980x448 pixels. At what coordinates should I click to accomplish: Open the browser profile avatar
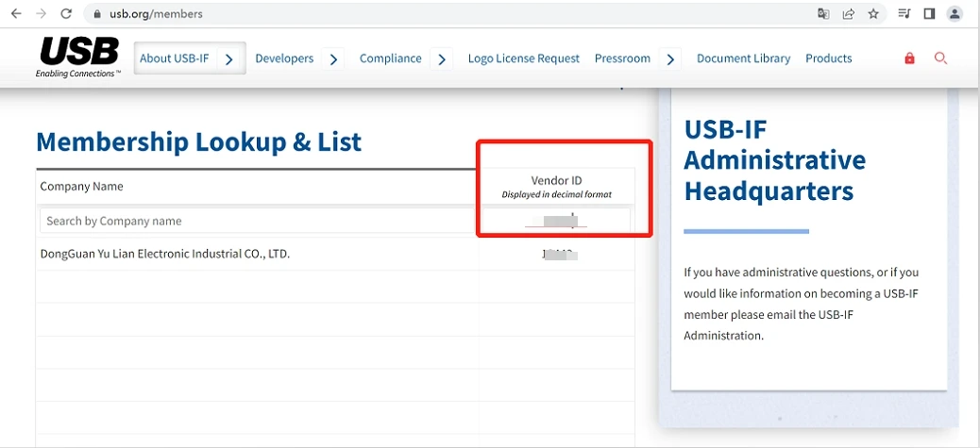pos(955,14)
